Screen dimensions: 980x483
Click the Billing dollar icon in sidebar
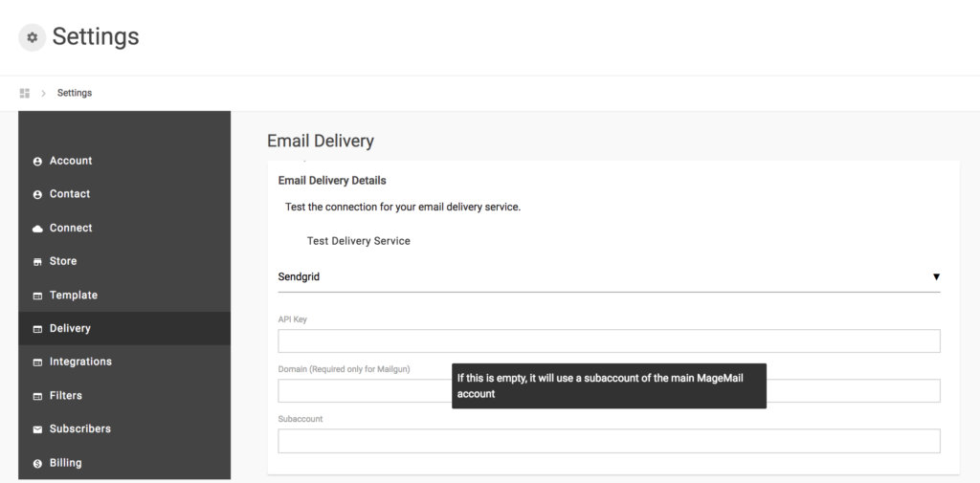coord(37,464)
